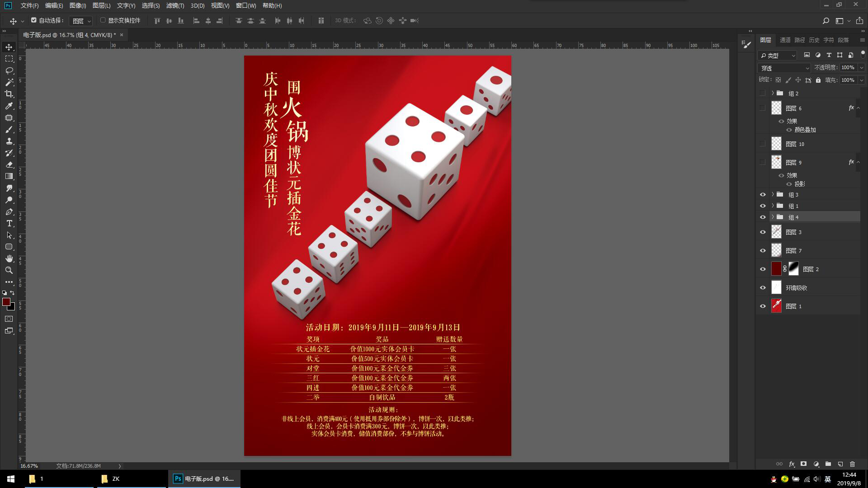Screen dimensions: 868x488
Task: Switch to the 历史 tab
Action: (814, 40)
